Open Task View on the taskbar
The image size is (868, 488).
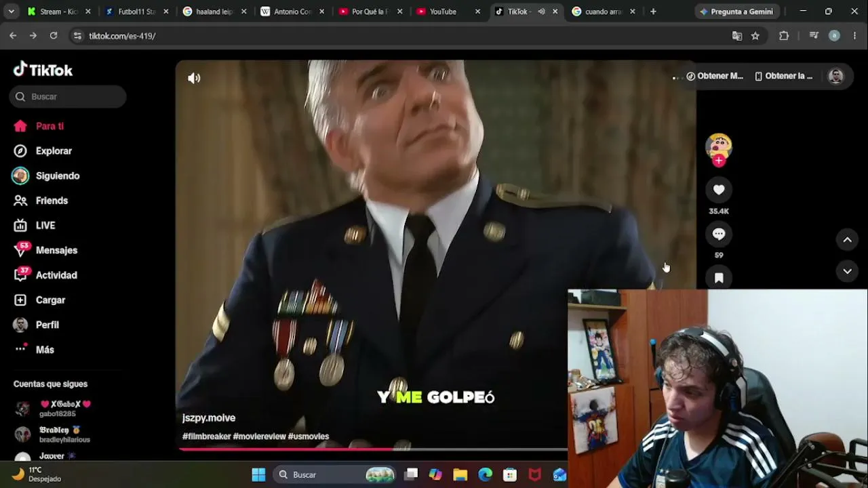pyautogui.click(x=411, y=474)
